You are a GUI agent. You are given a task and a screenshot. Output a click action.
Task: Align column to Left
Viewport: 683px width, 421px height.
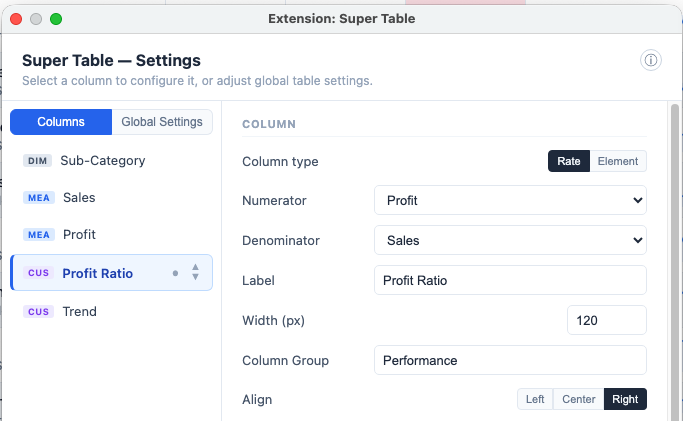coord(535,399)
